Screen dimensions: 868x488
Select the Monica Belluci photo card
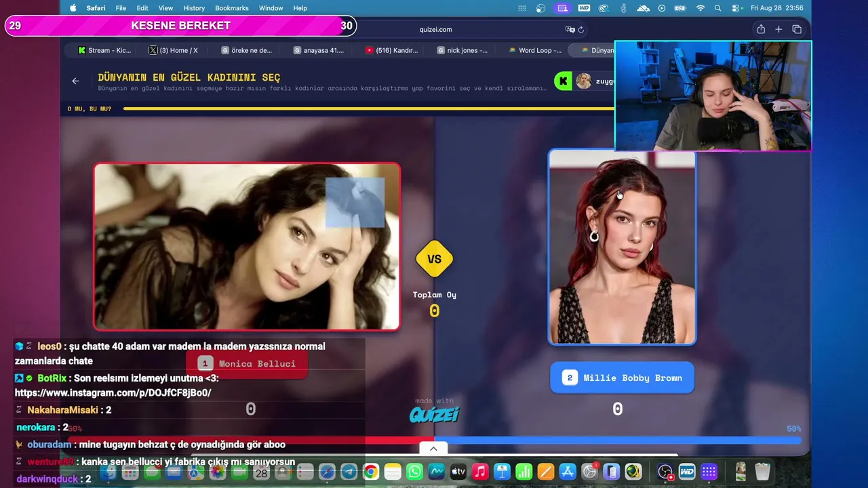[247, 247]
